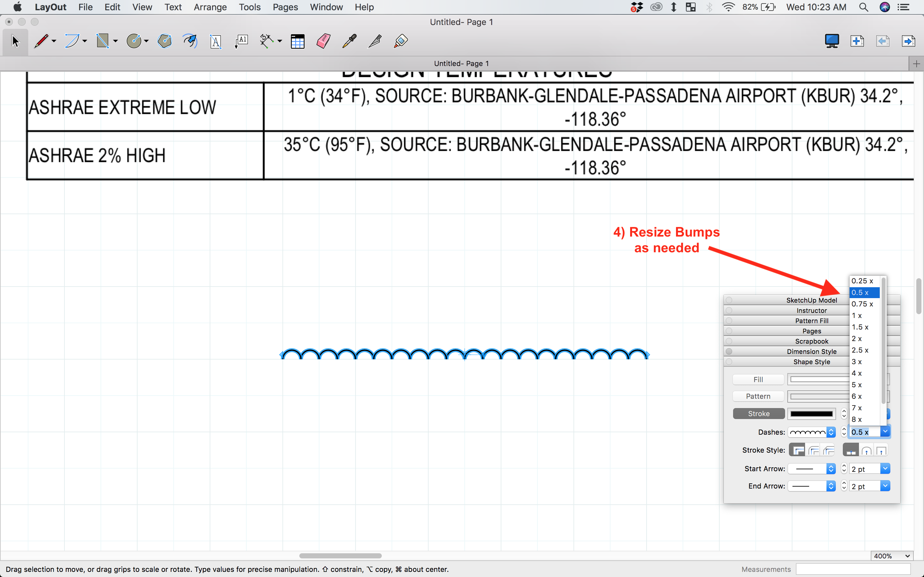Enable the Fill toggle button
The width and height of the screenshot is (924, 577).
pos(758,379)
